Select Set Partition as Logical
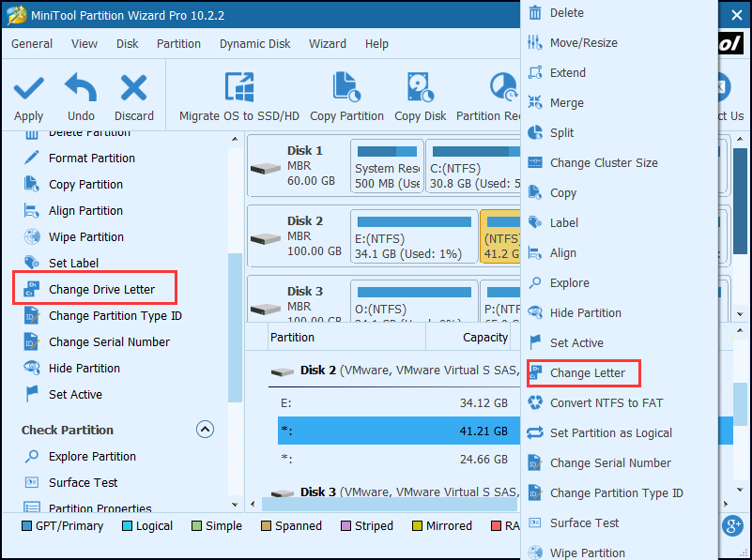This screenshot has width=752, height=560. tap(610, 433)
